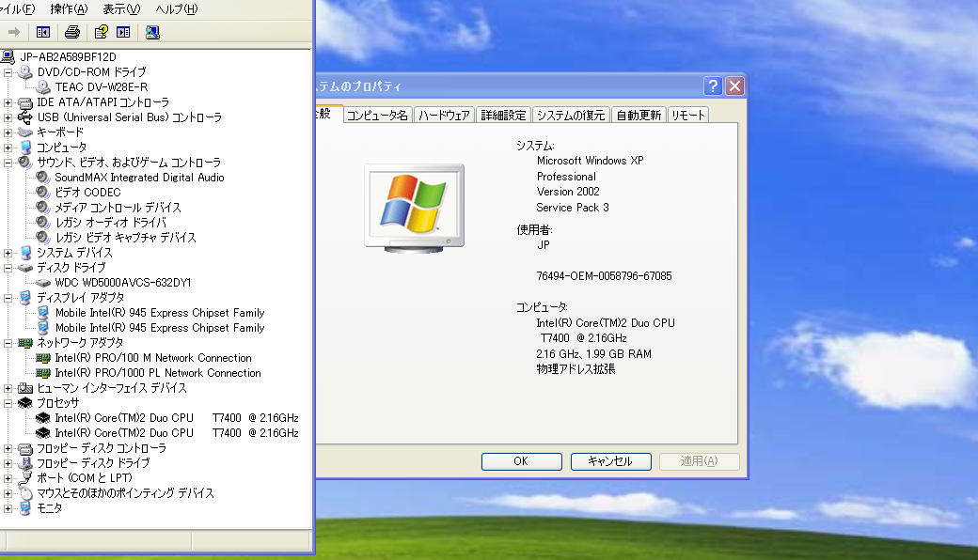This screenshot has height=560, width=978.
Task: Collapse the サウンド、ビデオ、ゲーム コントローラ node
Action: click(x=8, y=163)
